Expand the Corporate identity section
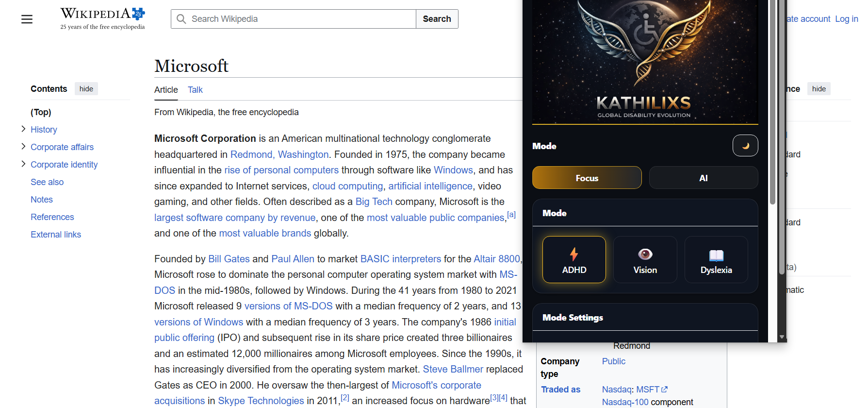Image resolution: width=868 pixels, height=408 pixels. (x=23, y=164)
